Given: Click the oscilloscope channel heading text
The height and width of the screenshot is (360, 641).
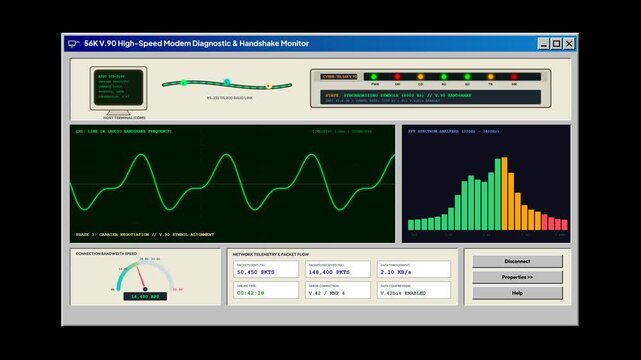Looking at the screenshot, I should [x=124, y=132].
